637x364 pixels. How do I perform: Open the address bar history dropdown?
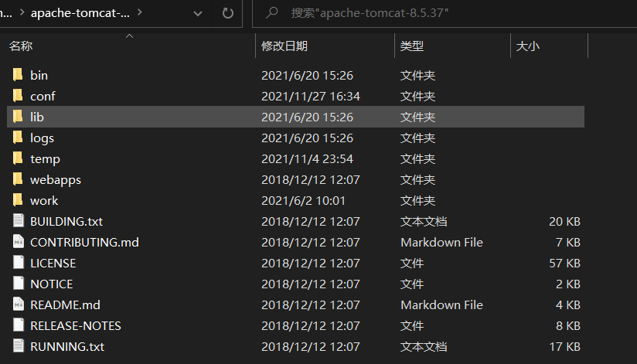[197, 13]
